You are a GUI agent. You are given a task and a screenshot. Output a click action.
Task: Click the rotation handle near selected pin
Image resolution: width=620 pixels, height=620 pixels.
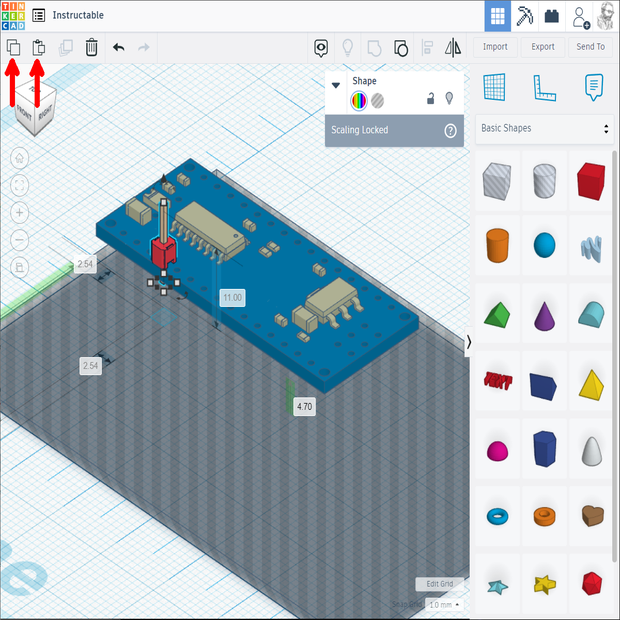coord(182,296)
